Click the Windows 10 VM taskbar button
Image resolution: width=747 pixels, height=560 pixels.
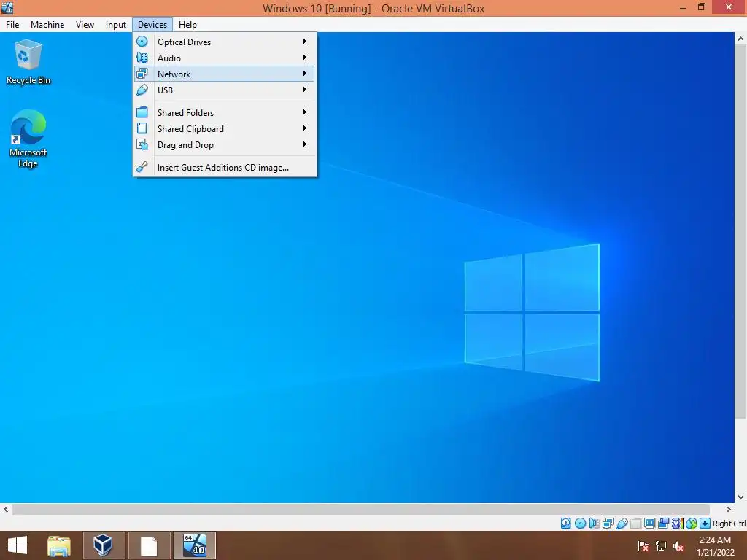point(194,545)
